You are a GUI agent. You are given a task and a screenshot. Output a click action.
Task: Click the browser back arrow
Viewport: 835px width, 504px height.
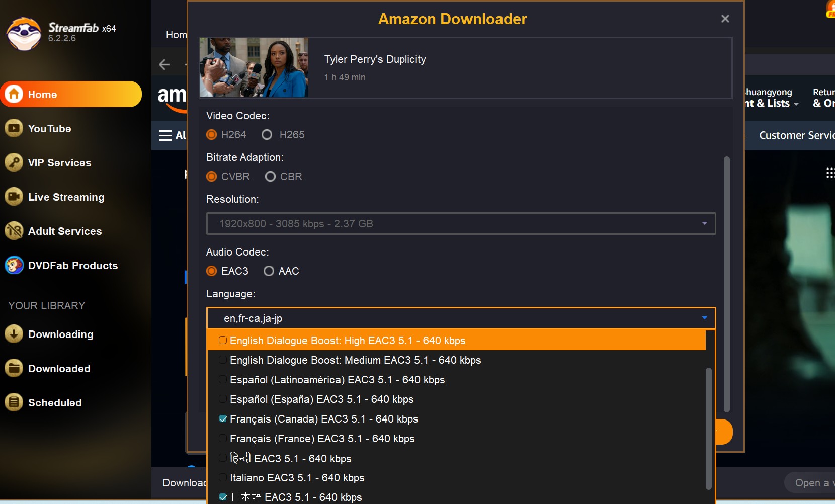click(x=164, y=64)
